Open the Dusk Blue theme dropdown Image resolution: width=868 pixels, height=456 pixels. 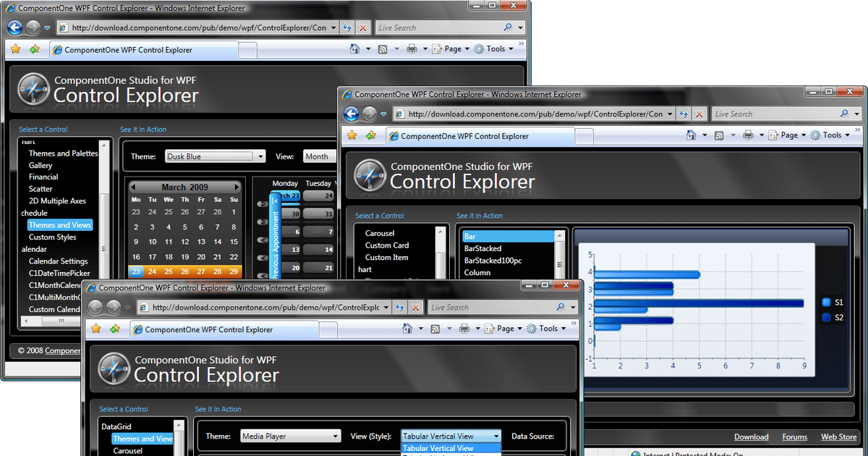pos(216,156)
